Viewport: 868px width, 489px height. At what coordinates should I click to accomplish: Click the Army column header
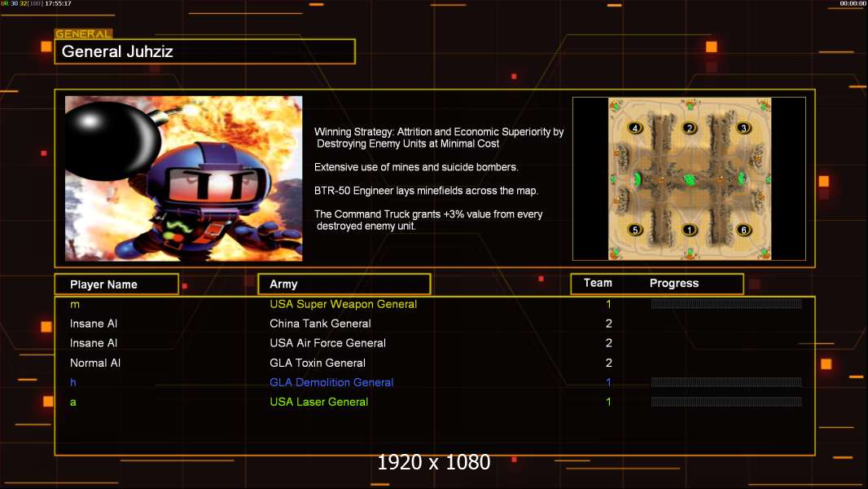tap(344, 284)
